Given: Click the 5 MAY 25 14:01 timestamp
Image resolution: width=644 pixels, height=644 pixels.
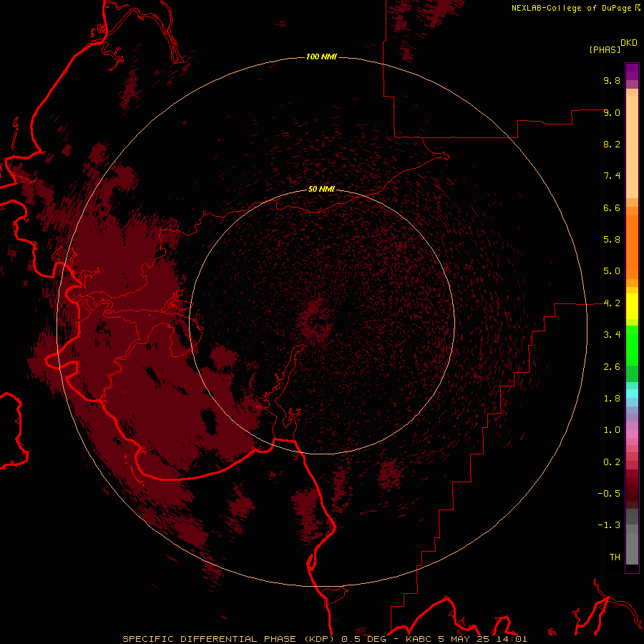Looking at the screenshot, I should 482,639.
